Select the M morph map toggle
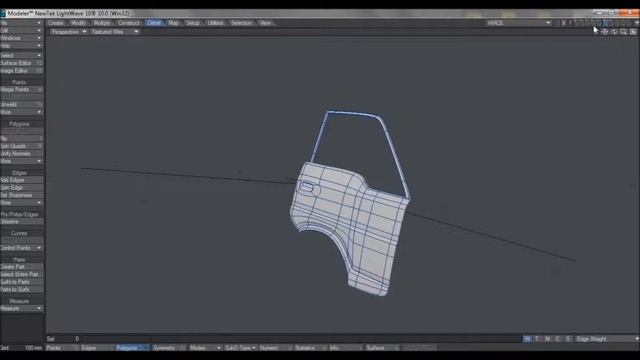The width and height of the screenshot is (640, 360). [547, 339]
